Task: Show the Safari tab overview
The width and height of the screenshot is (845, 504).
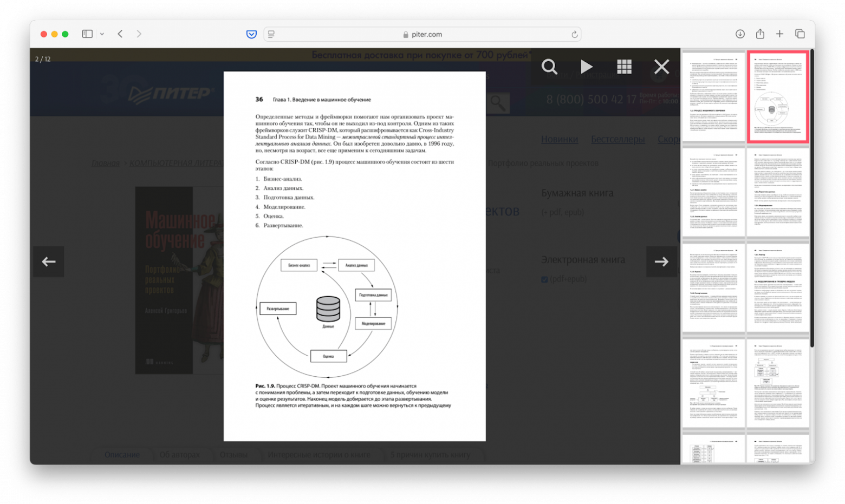Action: point(799,34)
